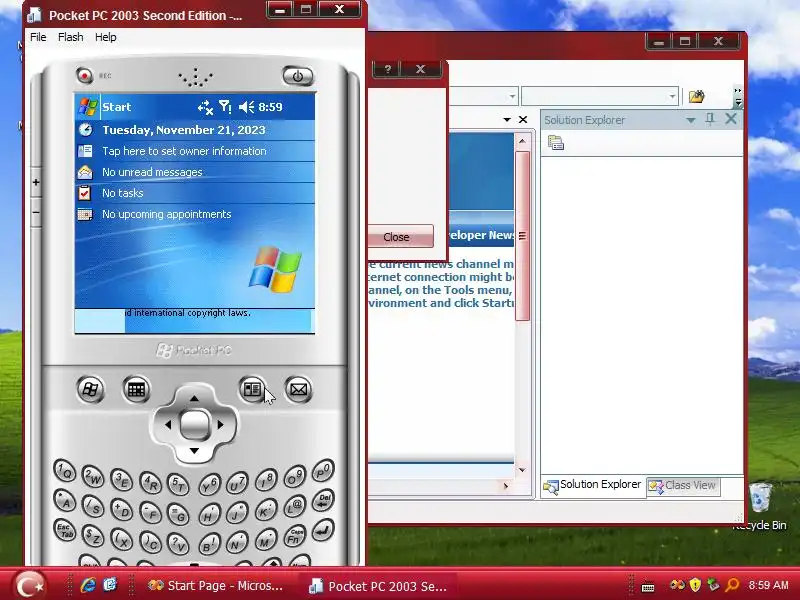This screenshot has width=800, height=600.
Task: Tap the signal antenna icon
Action: [225, 107]
